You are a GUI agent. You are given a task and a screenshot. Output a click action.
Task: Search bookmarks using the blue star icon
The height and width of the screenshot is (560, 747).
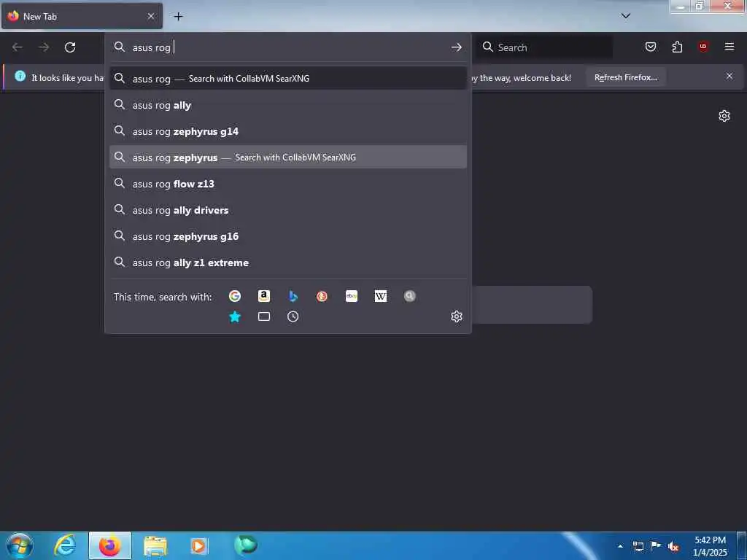(235, 316)
